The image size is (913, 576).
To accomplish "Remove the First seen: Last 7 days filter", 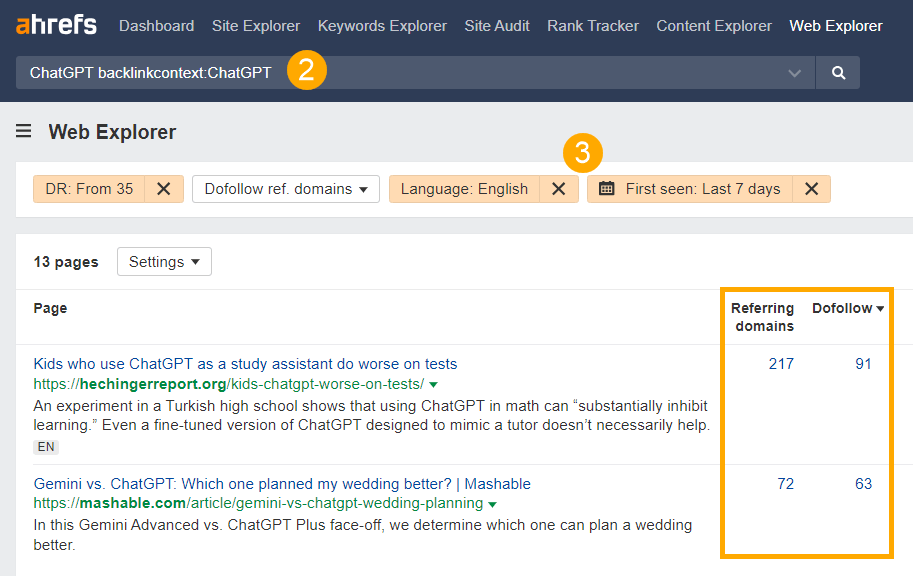I will click(812, 188).
